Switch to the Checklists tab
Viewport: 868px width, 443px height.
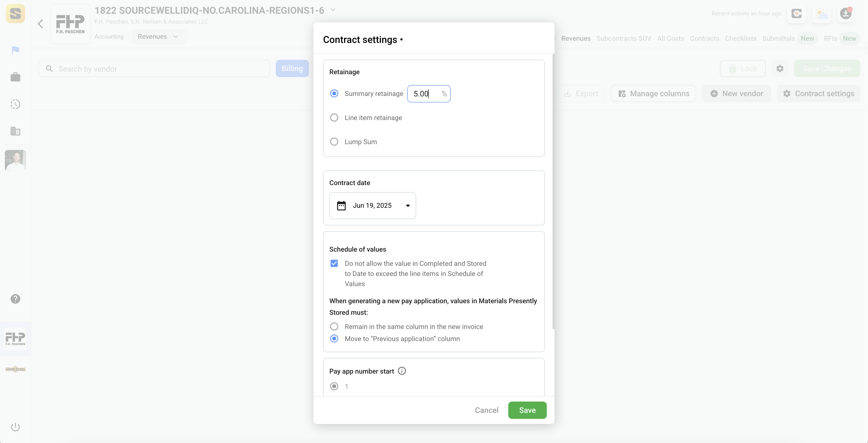coord(741,38)
